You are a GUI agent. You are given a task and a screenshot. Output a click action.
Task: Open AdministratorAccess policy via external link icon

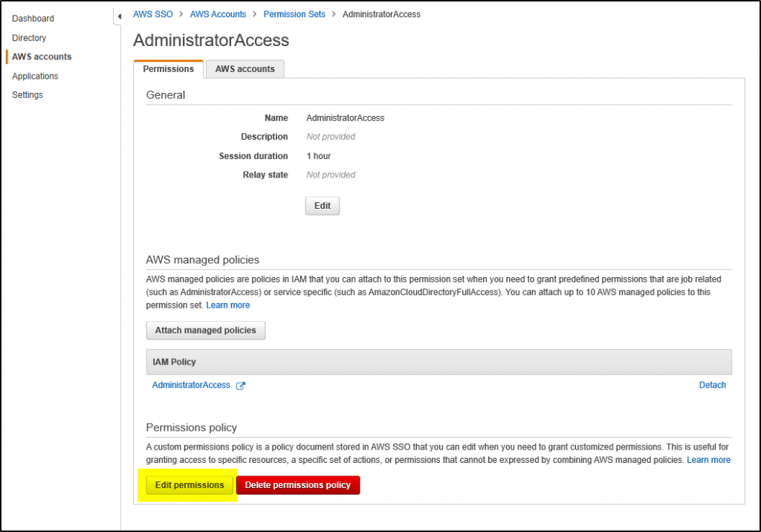pyautogui.click(x=240, y=385)
